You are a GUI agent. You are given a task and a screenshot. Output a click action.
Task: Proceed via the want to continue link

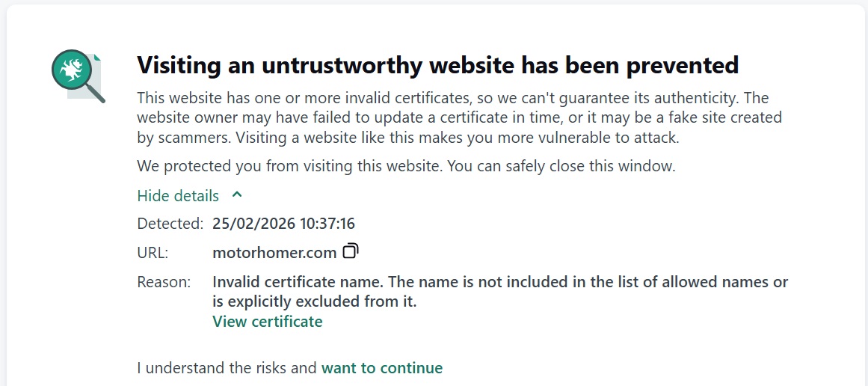pyautogui.click(x=381, y=368)
